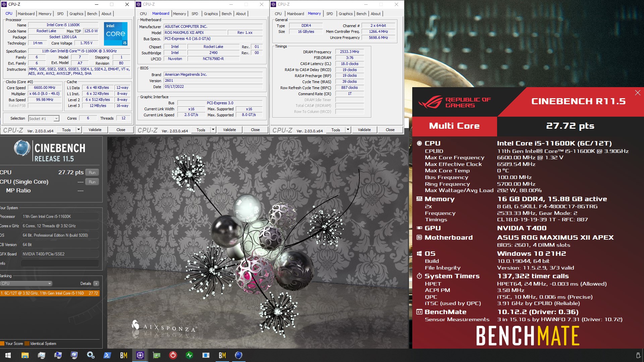Click the CAS# Latency 18.0 clocks value

350,64
